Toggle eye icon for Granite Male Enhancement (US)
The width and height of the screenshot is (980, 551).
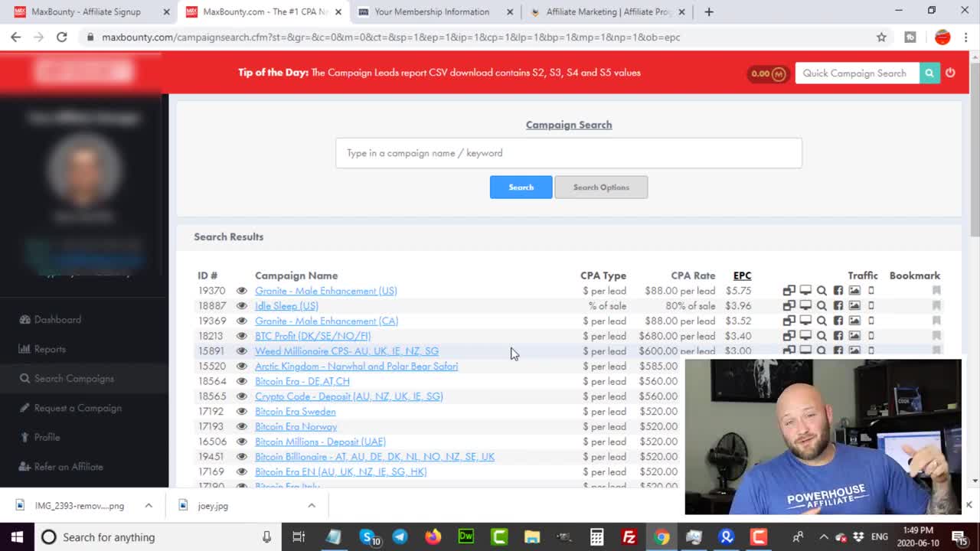point(242,291)
